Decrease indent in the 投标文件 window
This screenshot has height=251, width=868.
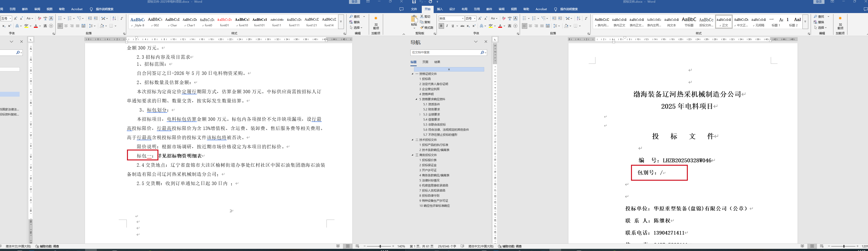tap(554, 19)
